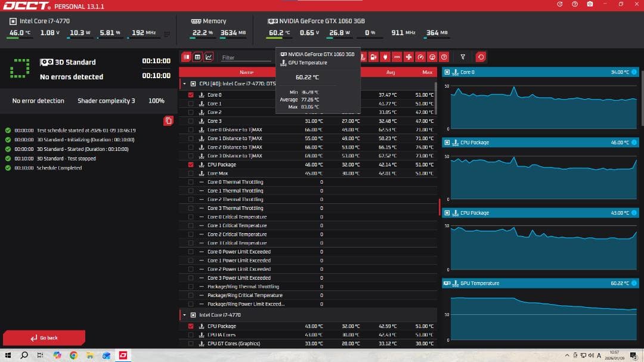Open Task View on the taskbar
The image size is (644, 362).
tap(41, 355)
